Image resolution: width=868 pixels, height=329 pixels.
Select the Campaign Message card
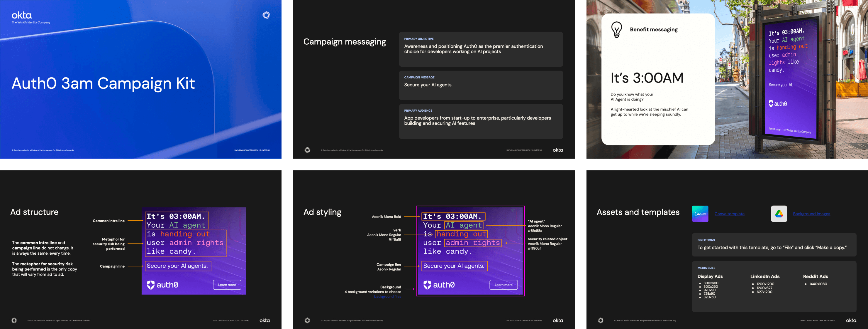(481, 85)
